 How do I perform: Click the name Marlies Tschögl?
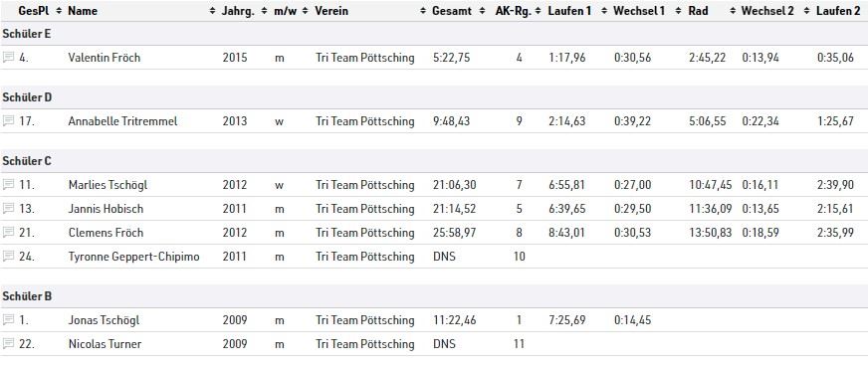click(108, 185)
